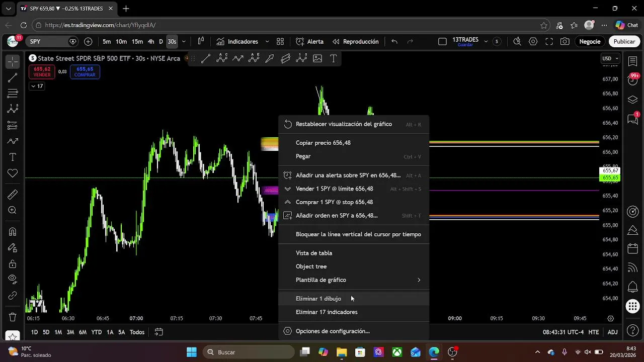Choose Restablecer visualización del gráfico
Viewport: 644px width, 362px height.
click(354, 124)
